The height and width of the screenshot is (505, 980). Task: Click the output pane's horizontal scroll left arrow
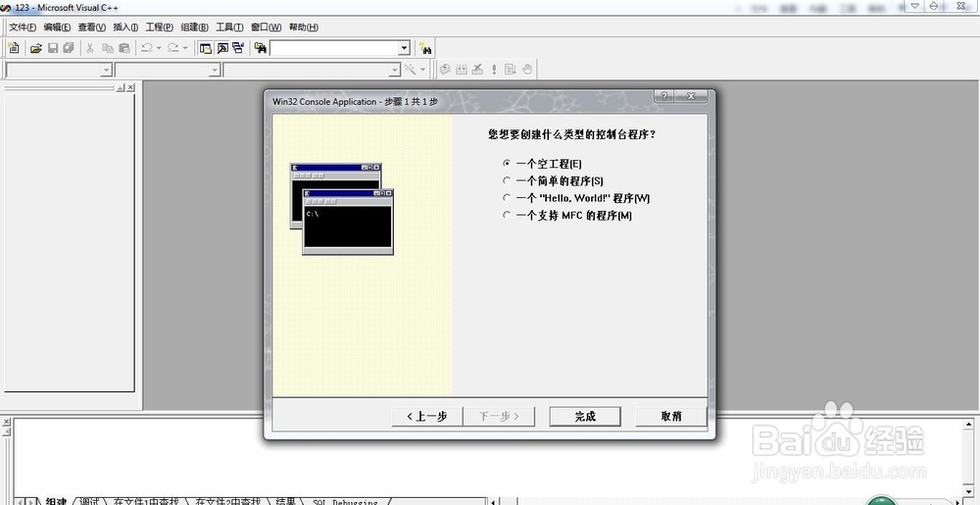coord(494,501)
